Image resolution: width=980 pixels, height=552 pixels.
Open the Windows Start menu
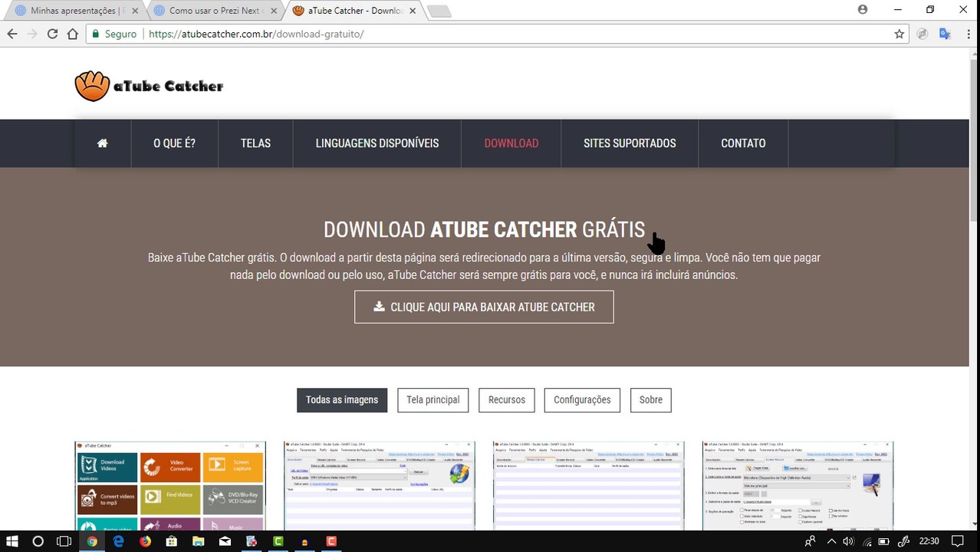point(12,541)
